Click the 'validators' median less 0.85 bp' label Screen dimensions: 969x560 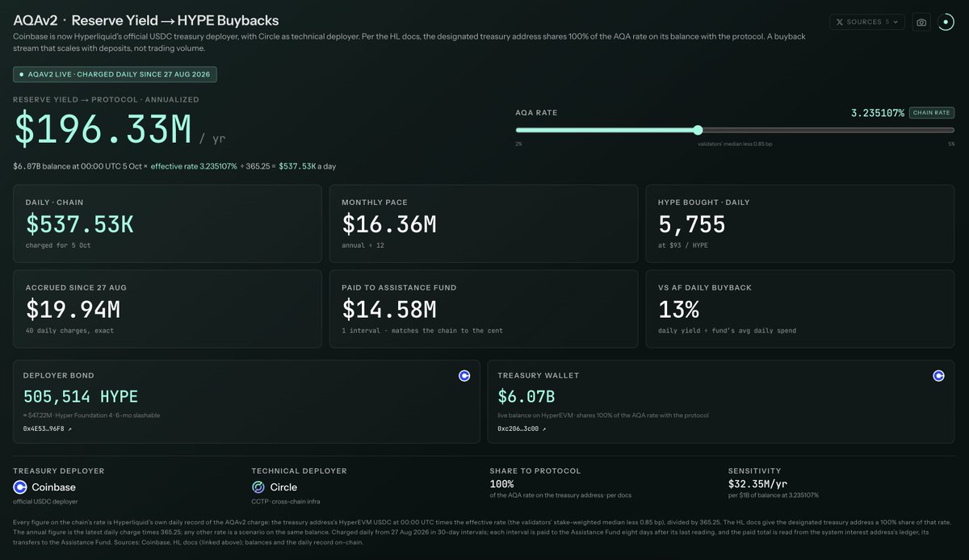pyautogui.click(x=735, y=144)
